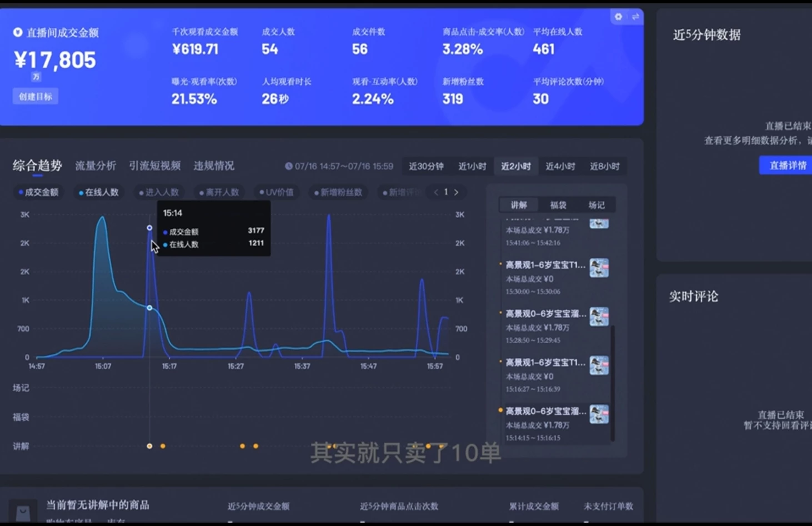
Task: Open settings via the gear icon
Action: click(618, 17)
